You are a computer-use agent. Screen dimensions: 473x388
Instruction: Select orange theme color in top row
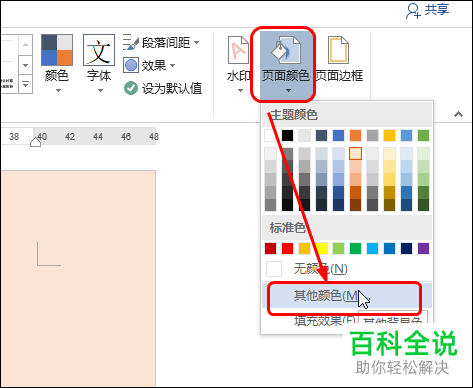(355, 136)
